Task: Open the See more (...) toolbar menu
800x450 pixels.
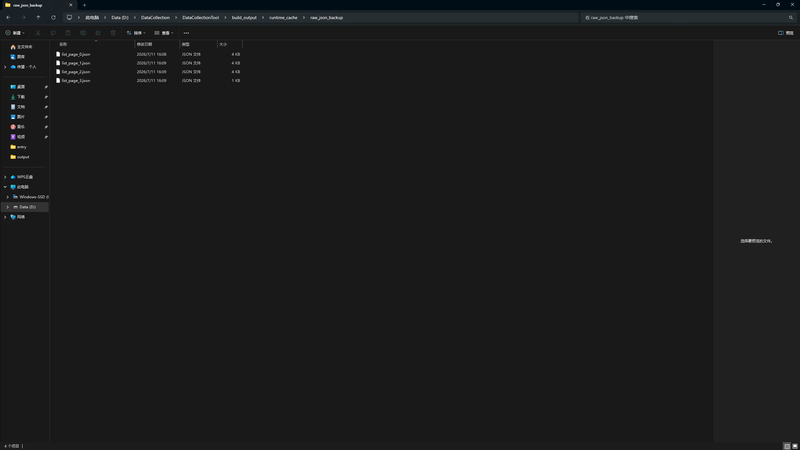Action: tap(186, 33)
